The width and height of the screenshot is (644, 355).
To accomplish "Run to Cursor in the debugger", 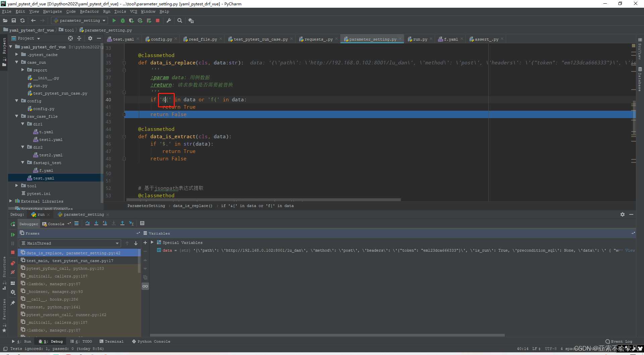I will pos(131,223).
